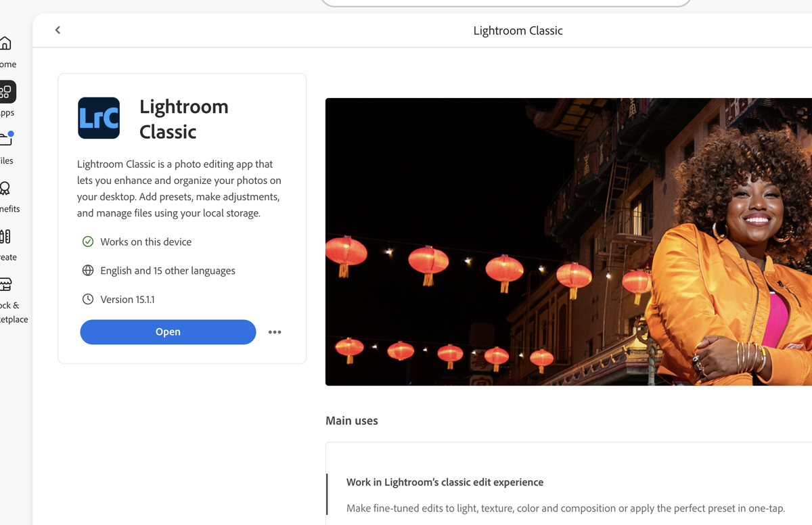Open Stock & Marketplace storefront icon

[6, 284]
